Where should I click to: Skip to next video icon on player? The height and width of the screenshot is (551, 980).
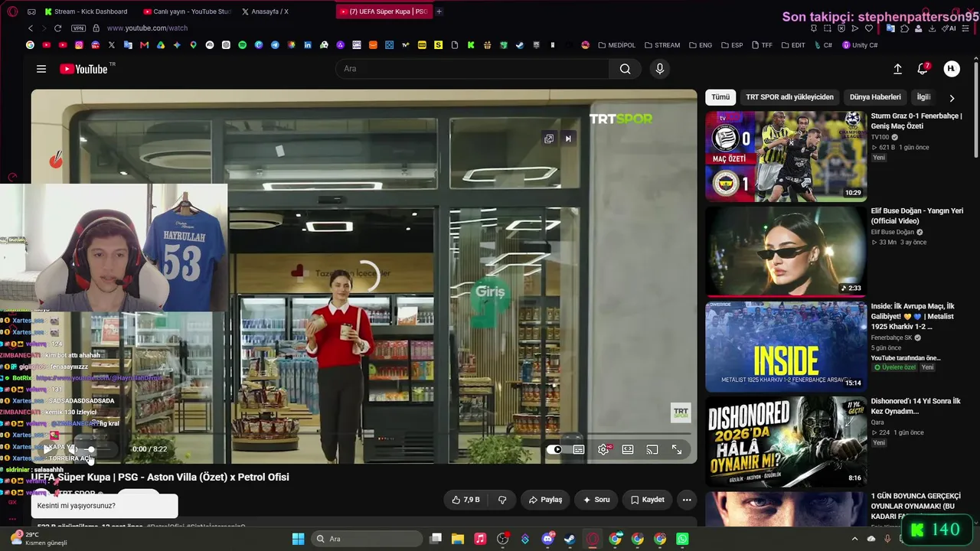tap(568, 139)
